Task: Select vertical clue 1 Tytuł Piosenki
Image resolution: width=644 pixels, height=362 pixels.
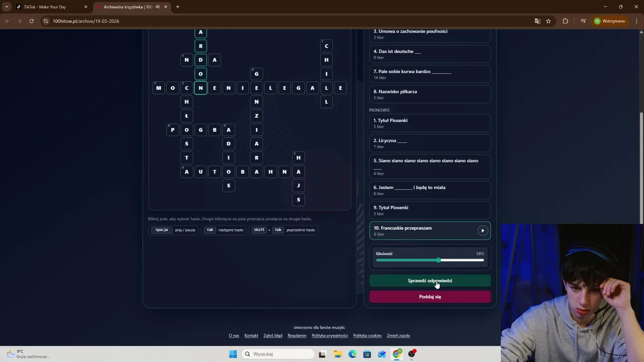Action: click(430, 123)
